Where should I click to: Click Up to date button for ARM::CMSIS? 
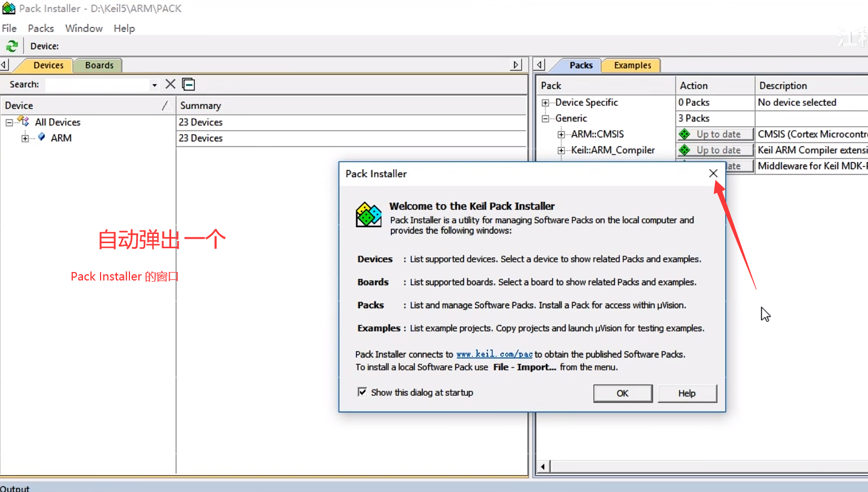716,134
